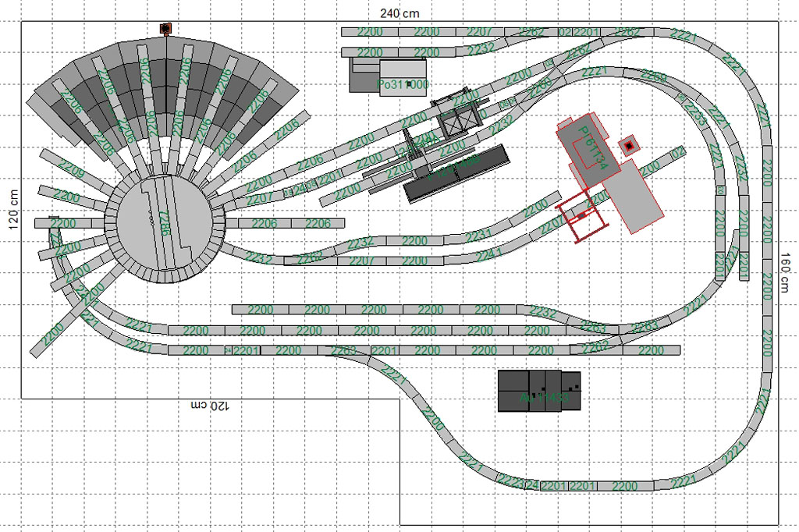
Task: Click the 2232 turnout on the second top row
Action: click(481, 50)
